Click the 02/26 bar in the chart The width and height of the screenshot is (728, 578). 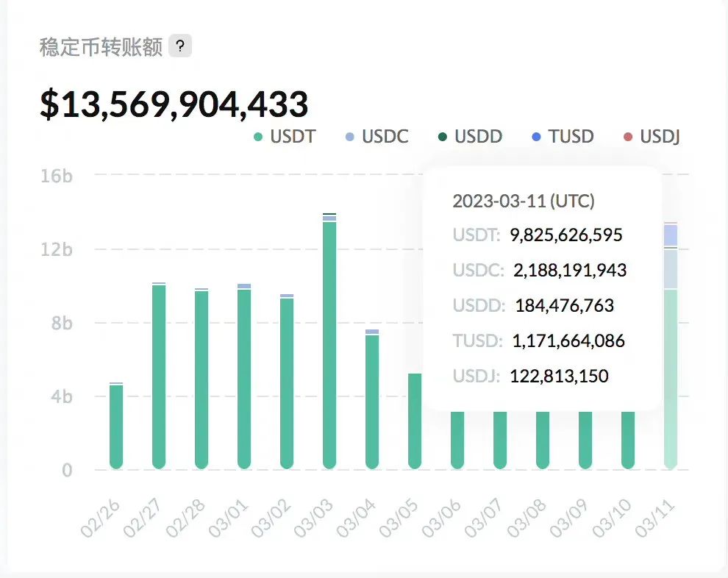pyautogui.click(x=116, y=426)
